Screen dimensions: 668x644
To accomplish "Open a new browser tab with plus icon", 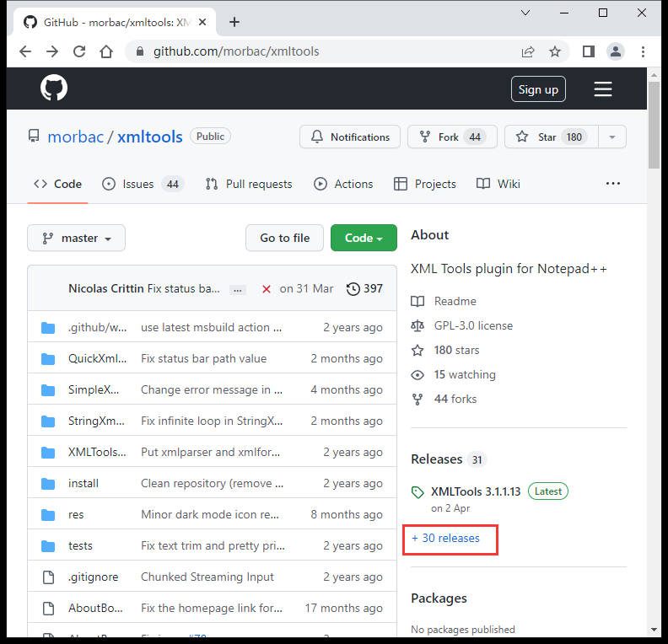I will (234, 22).
